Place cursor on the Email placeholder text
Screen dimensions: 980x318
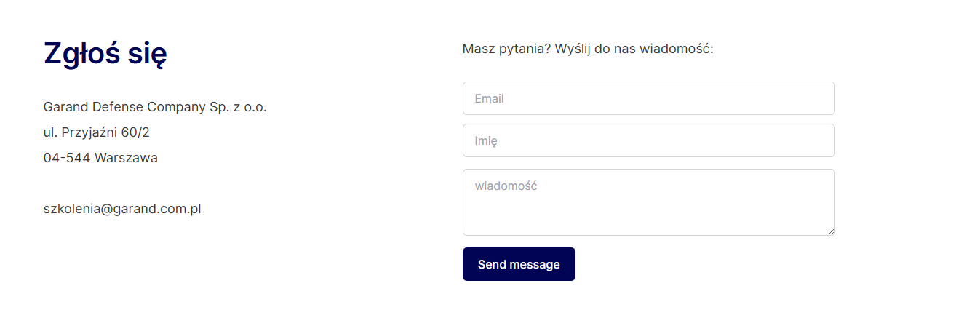click(x=490, y=98)
